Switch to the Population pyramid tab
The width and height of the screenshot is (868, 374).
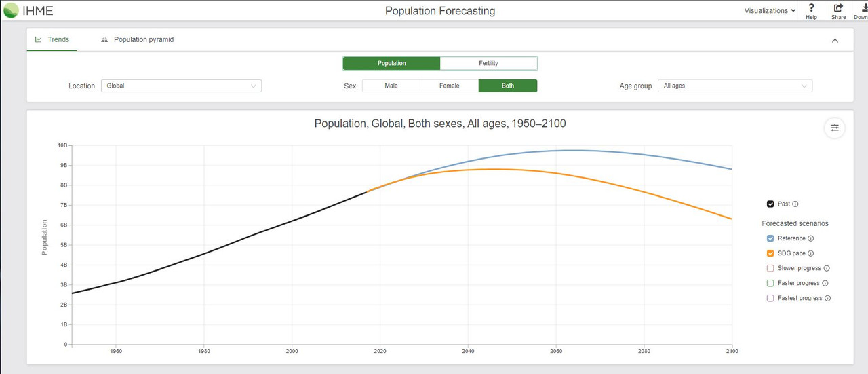137,39
